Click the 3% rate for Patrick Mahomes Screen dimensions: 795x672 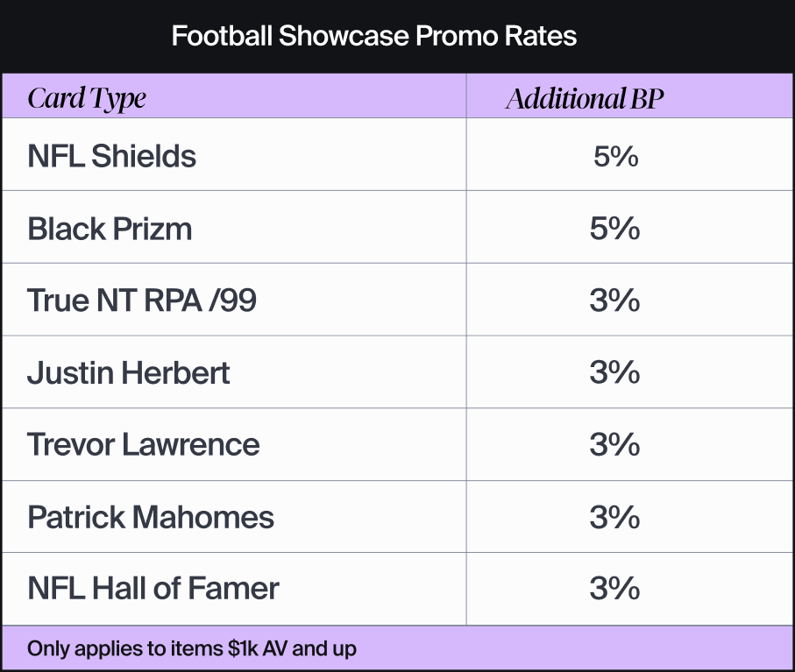click(615, 517)
